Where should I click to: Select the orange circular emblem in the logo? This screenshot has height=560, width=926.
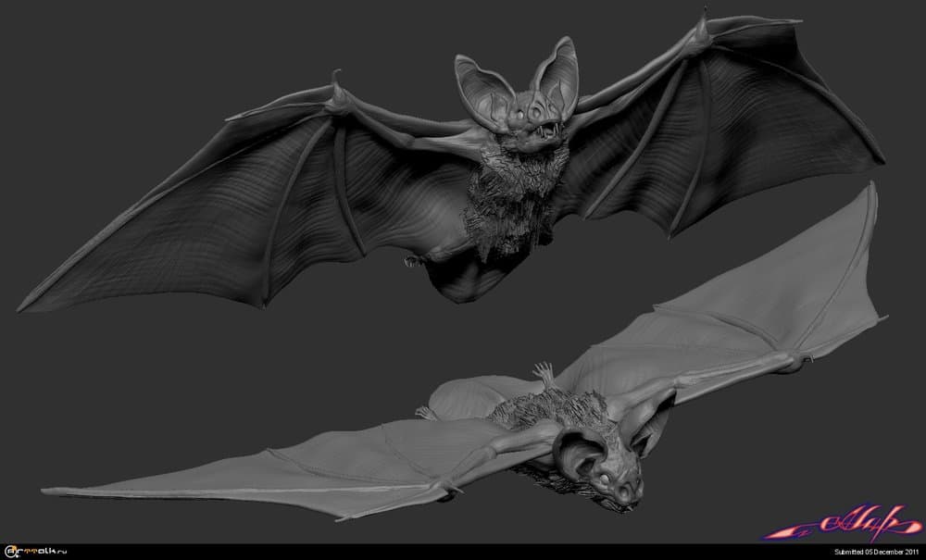tap(9, 550)
